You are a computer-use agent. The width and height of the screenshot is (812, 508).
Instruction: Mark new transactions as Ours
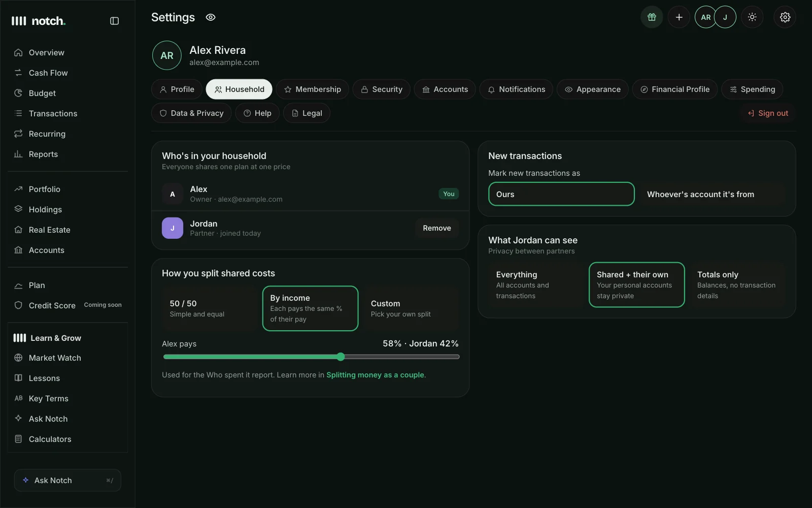click(x=561, y=194)
